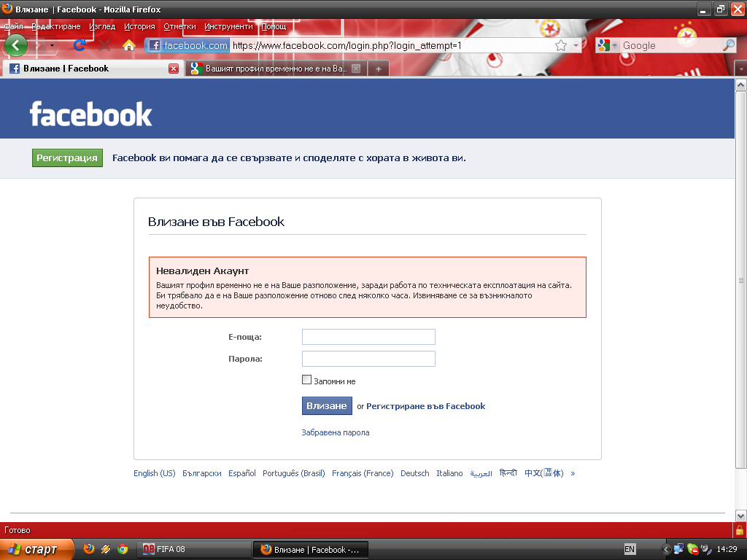Select Влизане | Facebook taskbar button
This screenshot has height=560, width=747.
coord(310,549)
